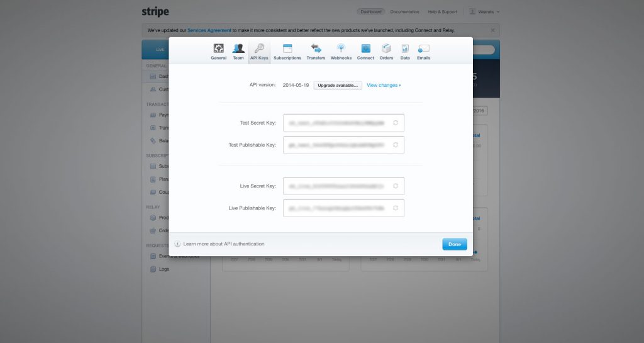The image size is (644, 343).
Task: Open the View changes link
Action: (x=384, y=85)
